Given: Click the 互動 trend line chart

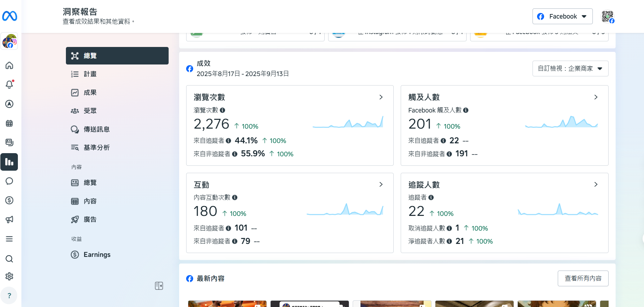Looking at the screenshot, I should [x=345, y=210].
